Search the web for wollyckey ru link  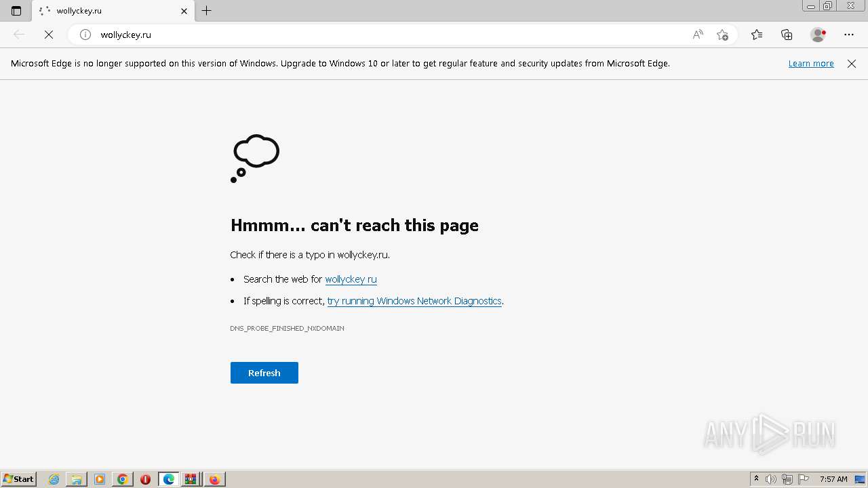pyautogui.click(x=351, y=279)
